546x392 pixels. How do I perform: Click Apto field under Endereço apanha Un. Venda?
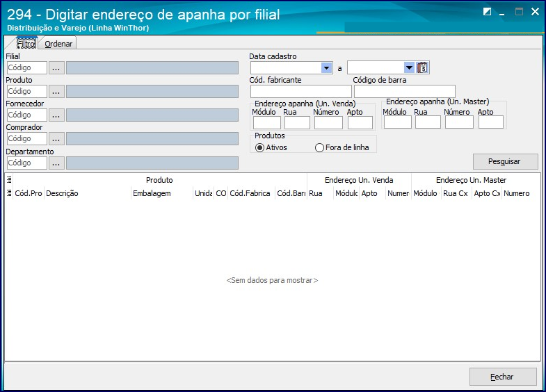pos(360,123)
